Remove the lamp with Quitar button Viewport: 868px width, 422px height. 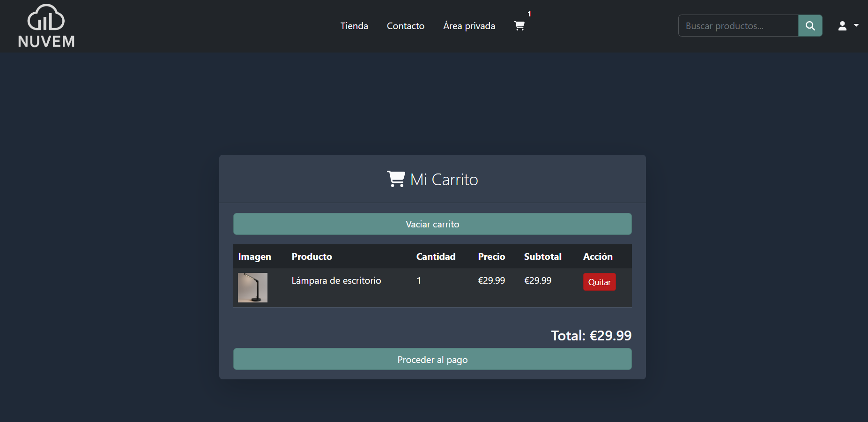[x=599, y=282]
